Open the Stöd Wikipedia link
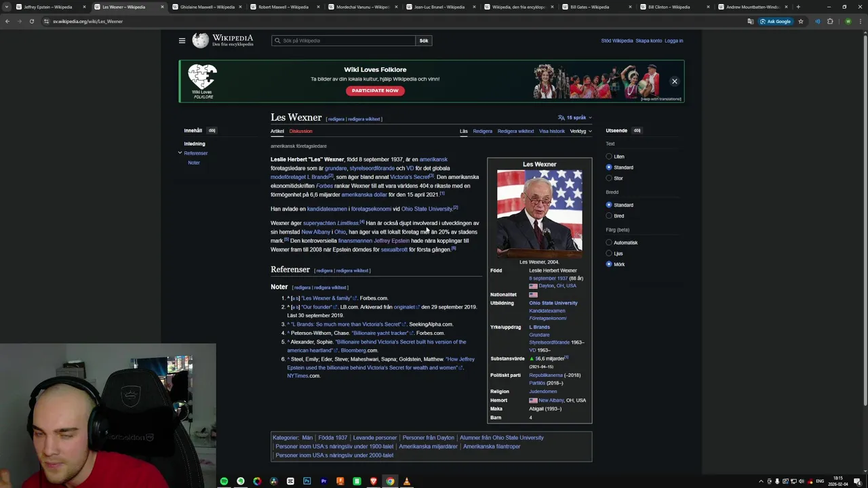This screenshot has width=868, height=488. [x=616, y=41]
